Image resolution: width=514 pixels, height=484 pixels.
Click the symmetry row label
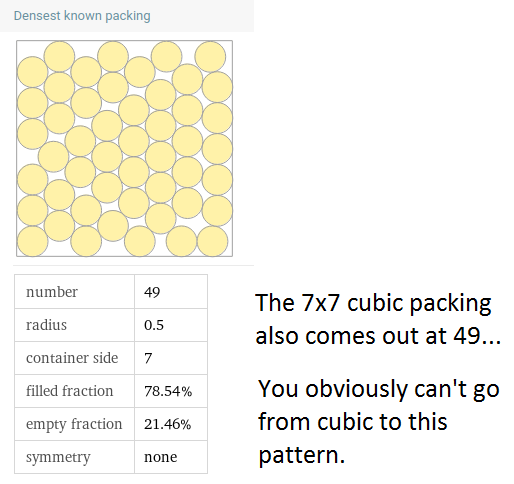pos(58,457)
